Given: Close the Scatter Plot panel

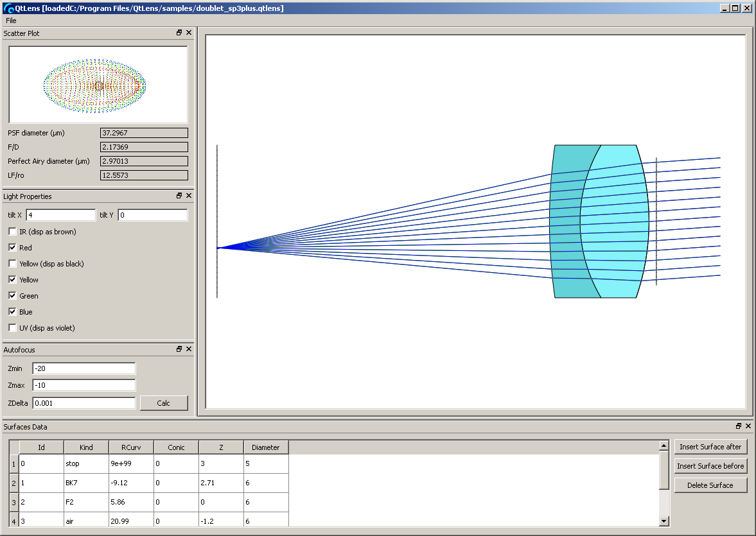Looking at the screenshot, I should click(x=189, y=33).
